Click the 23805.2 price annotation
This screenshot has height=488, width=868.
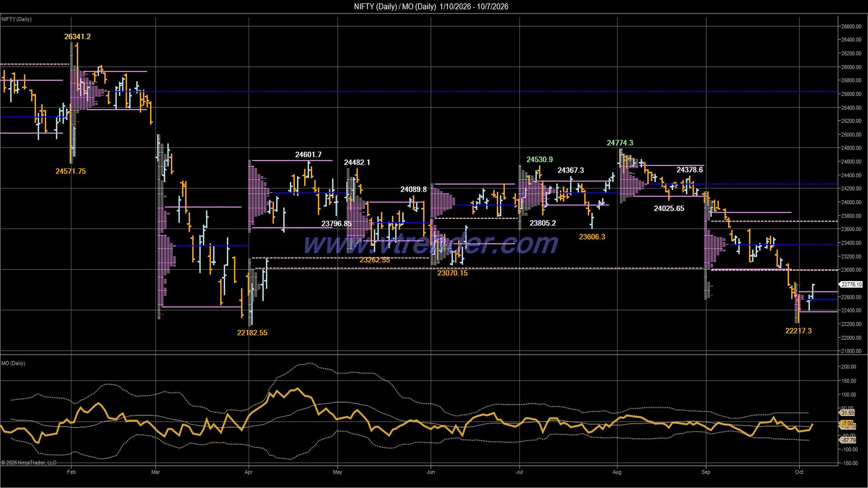[x=543, y=223]
